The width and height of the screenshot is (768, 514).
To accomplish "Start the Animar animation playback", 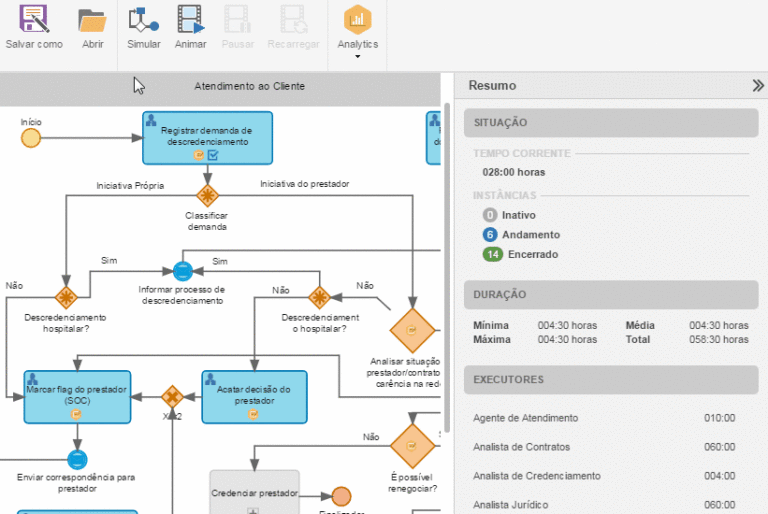I will coord(190,20).
